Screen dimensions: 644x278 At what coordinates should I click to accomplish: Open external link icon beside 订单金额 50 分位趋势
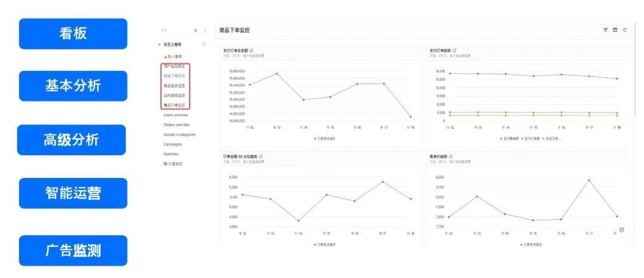261,157
